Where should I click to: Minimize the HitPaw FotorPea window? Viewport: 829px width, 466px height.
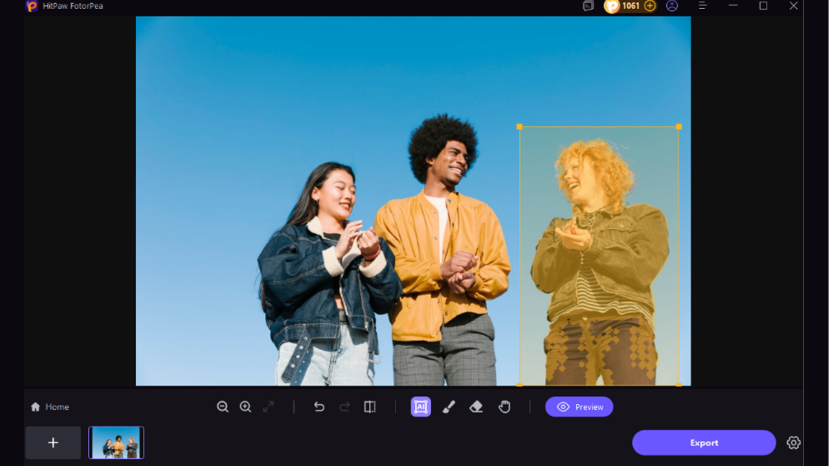click(x=733, y=6)
